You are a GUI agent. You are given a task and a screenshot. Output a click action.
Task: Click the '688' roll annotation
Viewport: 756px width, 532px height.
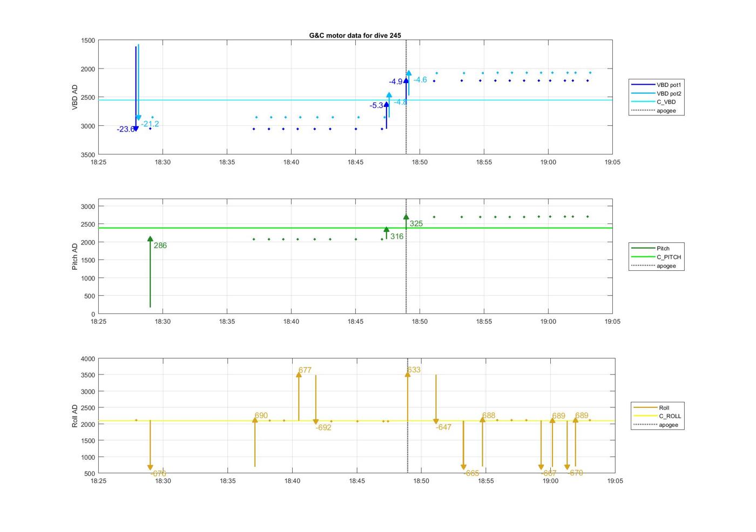tap(489, 415)
